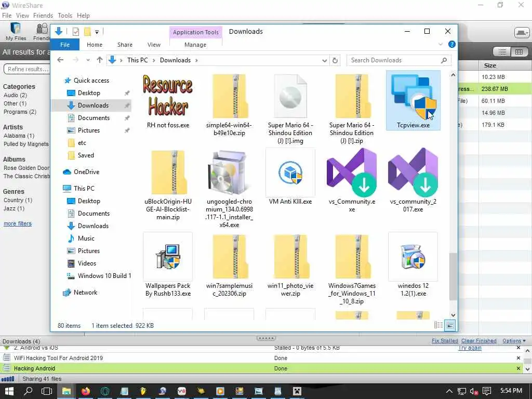The image size is (532, 399).
Task: Switch WireShare results to list view
Action: [x=502, y=51]
